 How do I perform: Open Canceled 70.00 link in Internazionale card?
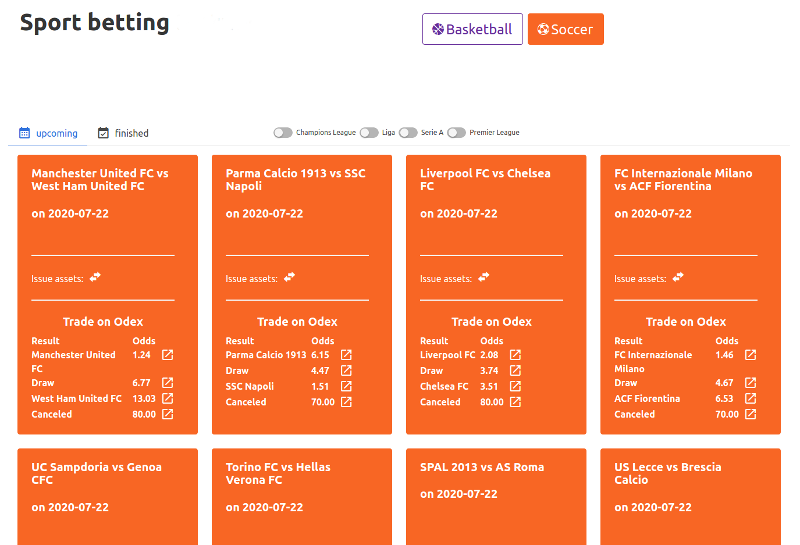pos(751,414)
